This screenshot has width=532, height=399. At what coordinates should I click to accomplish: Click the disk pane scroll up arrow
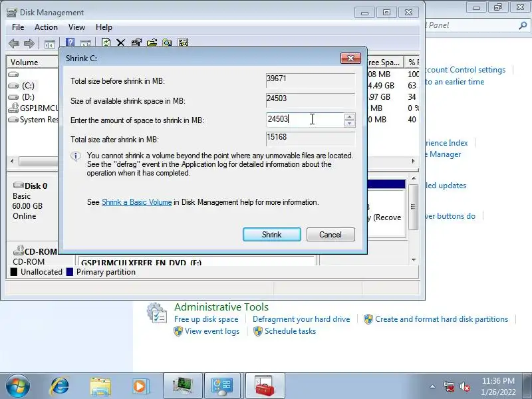414,178
